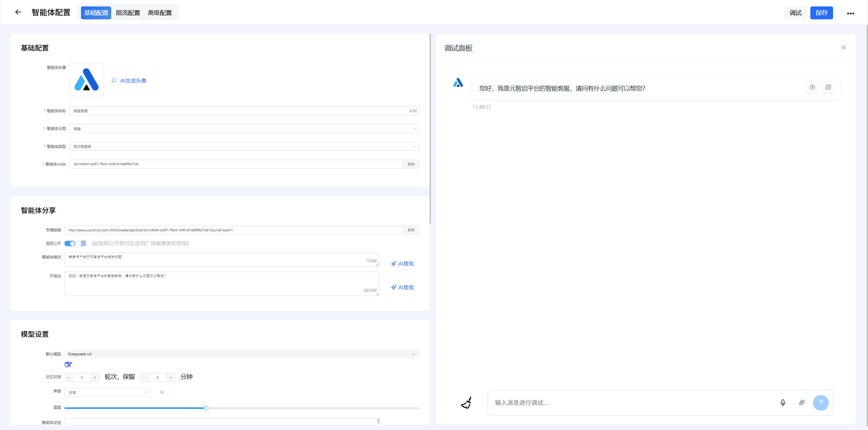Click the back arrow icon
The image size is (868, 430).
point(18,12)
